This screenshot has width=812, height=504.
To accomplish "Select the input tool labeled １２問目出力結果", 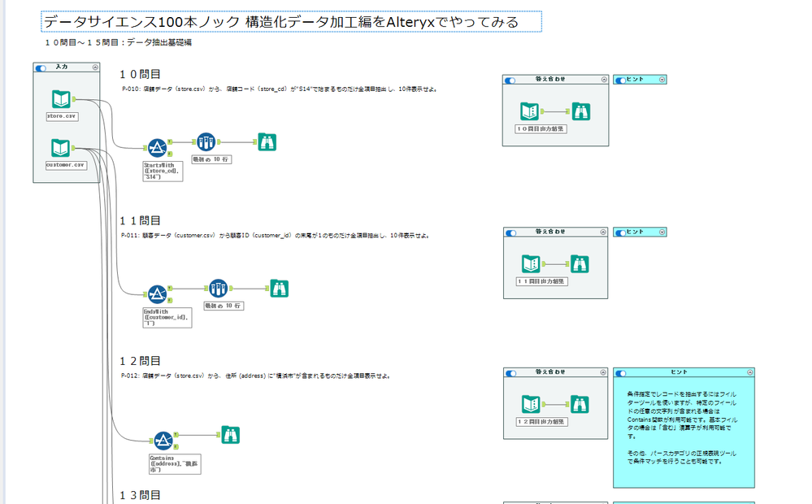I will pyautogui.click(x=531, y=405).
